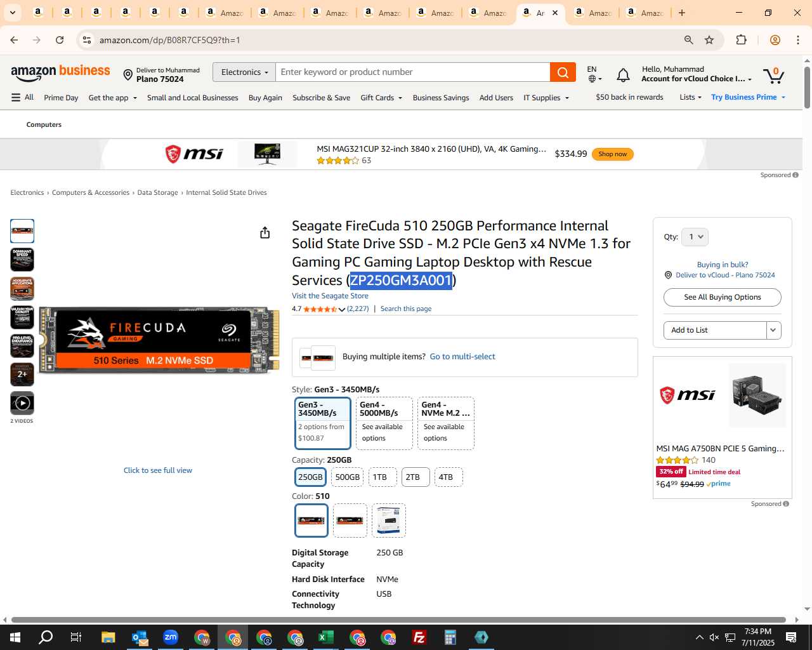Expand the Lists dropdown

[690, 97]
